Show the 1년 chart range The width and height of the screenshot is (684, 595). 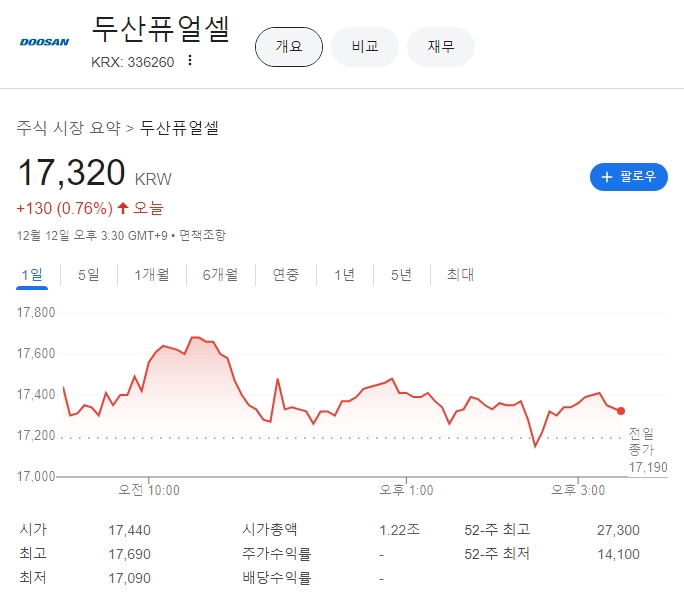point(345,275)
